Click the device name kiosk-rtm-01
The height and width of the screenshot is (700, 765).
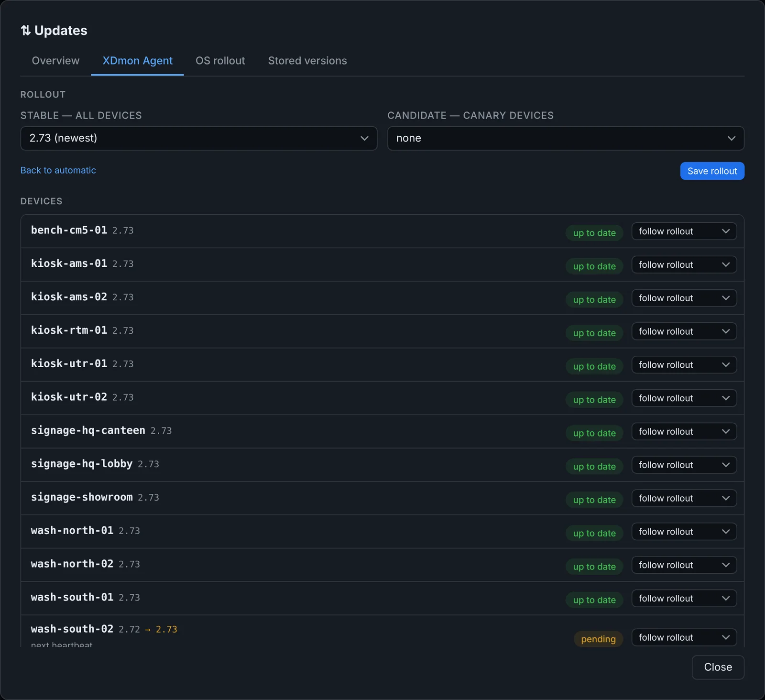click(x=69, y=330)
